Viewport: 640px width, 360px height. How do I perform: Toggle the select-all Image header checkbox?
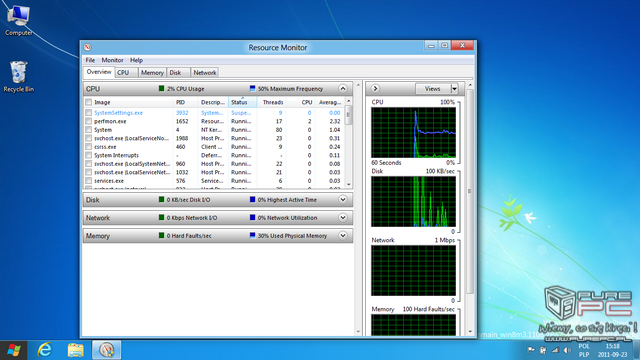(89, 102)
